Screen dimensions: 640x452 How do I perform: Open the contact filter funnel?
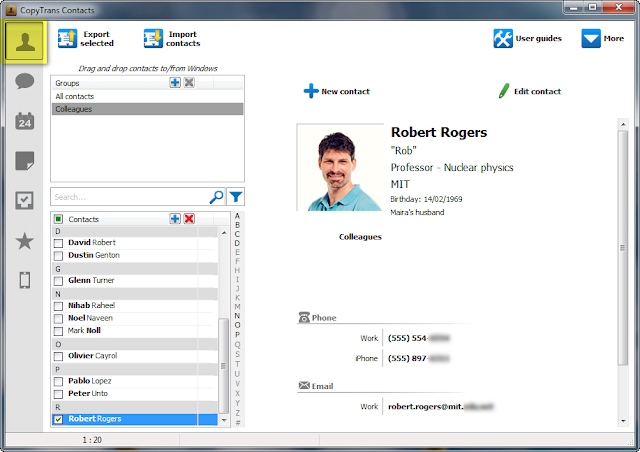tap(236, 197)
